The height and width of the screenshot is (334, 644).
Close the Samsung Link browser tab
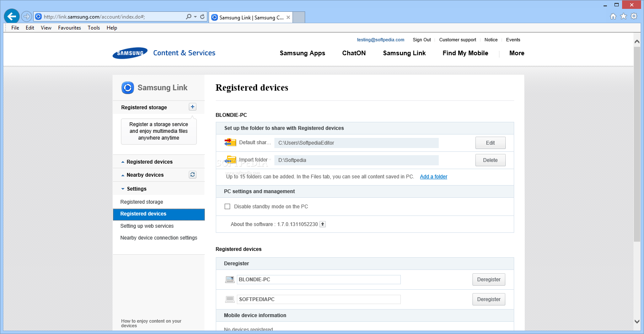click(x=288, y=17)
